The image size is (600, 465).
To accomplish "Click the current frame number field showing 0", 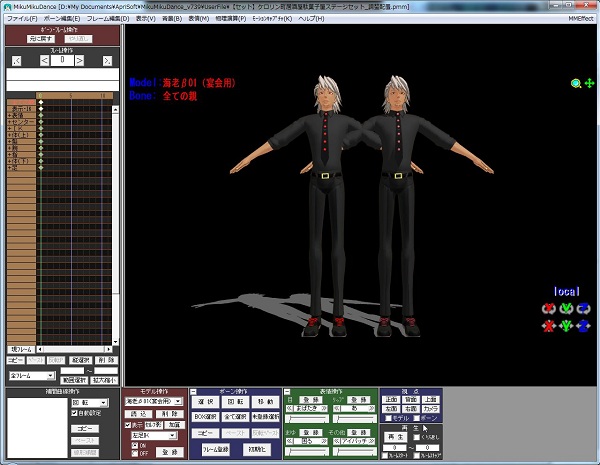I will tap(62, 60).
